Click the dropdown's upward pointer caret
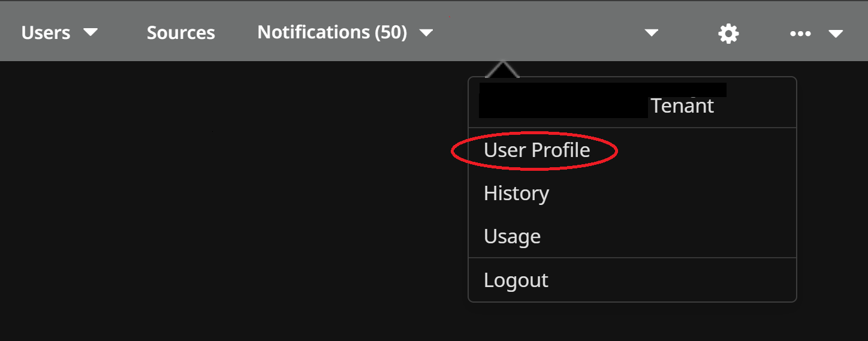This screenshot has height=341, width=868. coord(502,70)
